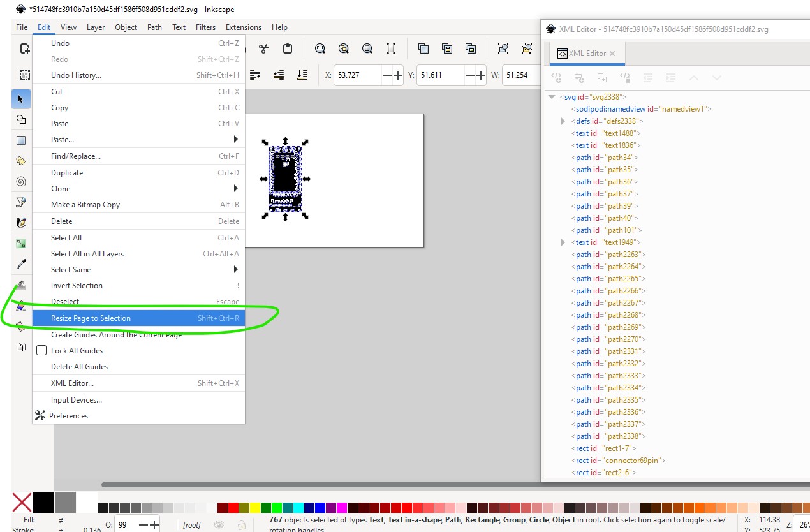Image resolution: width=810 pixels, height=532 pixels.
Task: Select the Dropper color picker tool
Action: [x=21, y=264]
